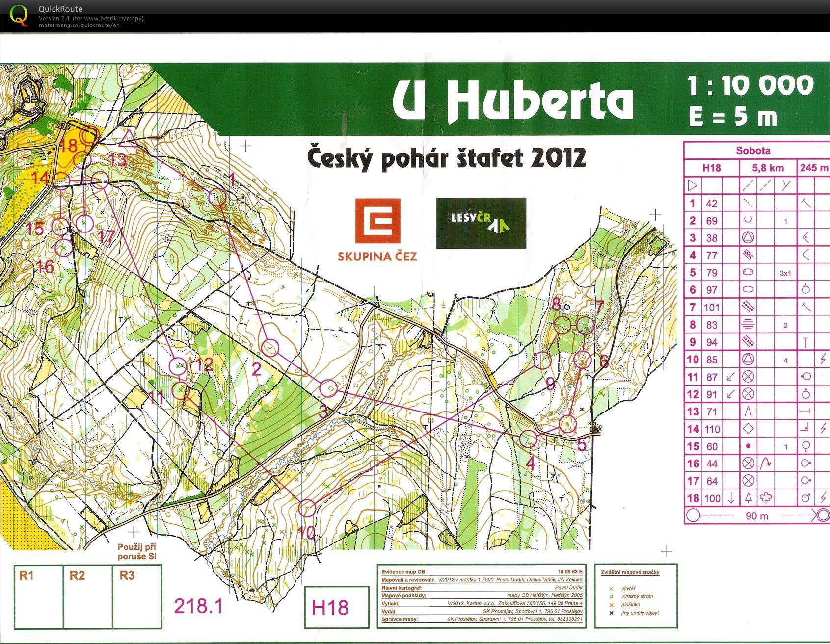Viewport: 830px width, 644px height.
Task: Click the "218.1" number text
Action: [x=199, y=606]
